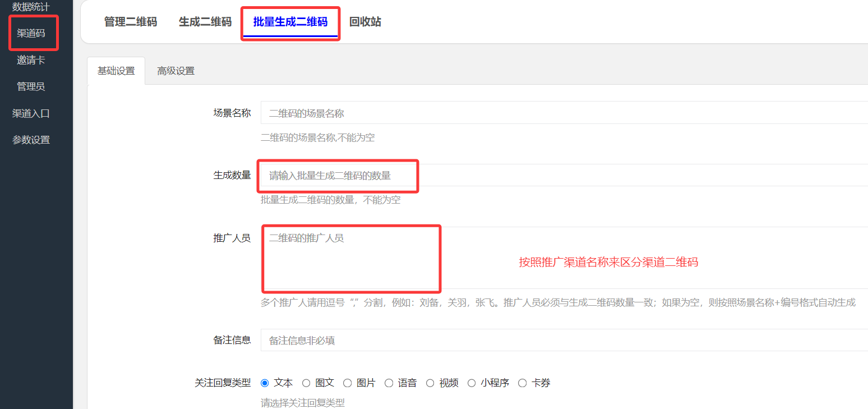
Task: Focus the 生成数量 input field
Action: 564,175
